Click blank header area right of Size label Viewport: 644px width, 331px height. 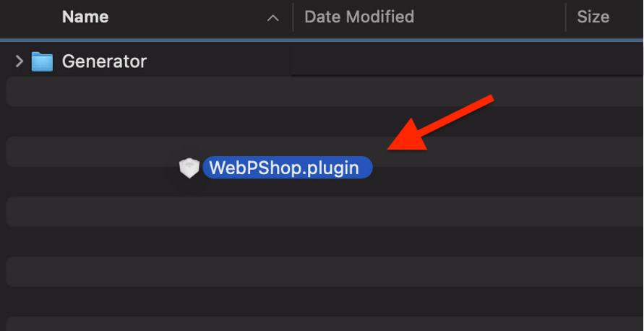click(627, 17)
